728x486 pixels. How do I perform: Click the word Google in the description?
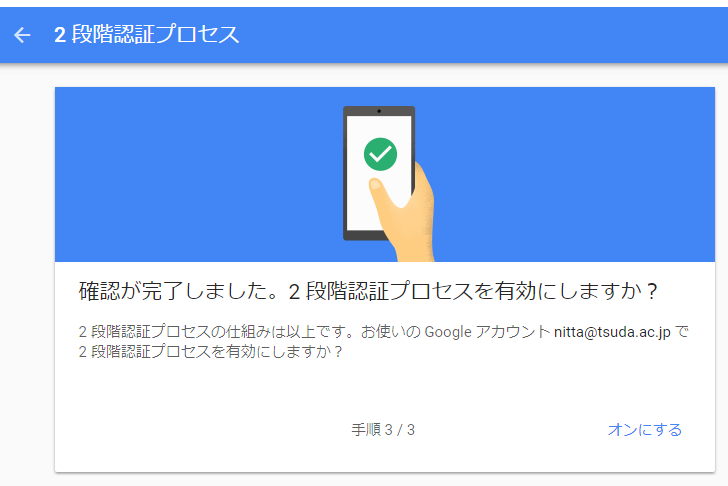click(448, 332)
